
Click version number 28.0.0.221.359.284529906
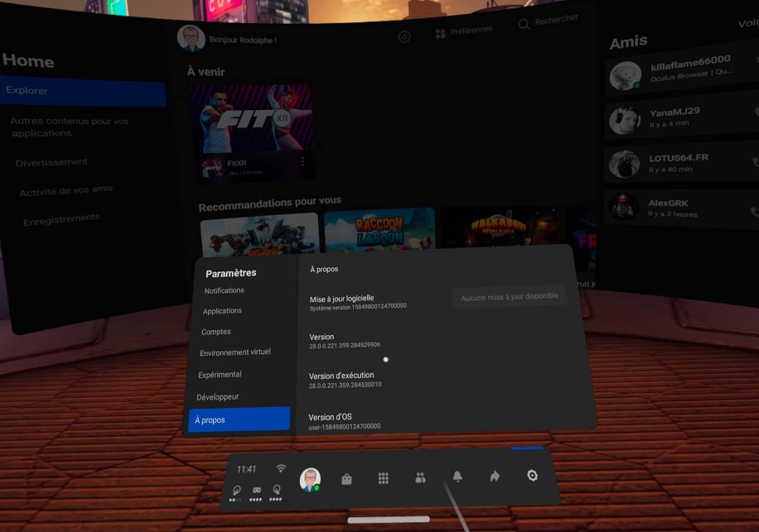[x=345, y=345]
